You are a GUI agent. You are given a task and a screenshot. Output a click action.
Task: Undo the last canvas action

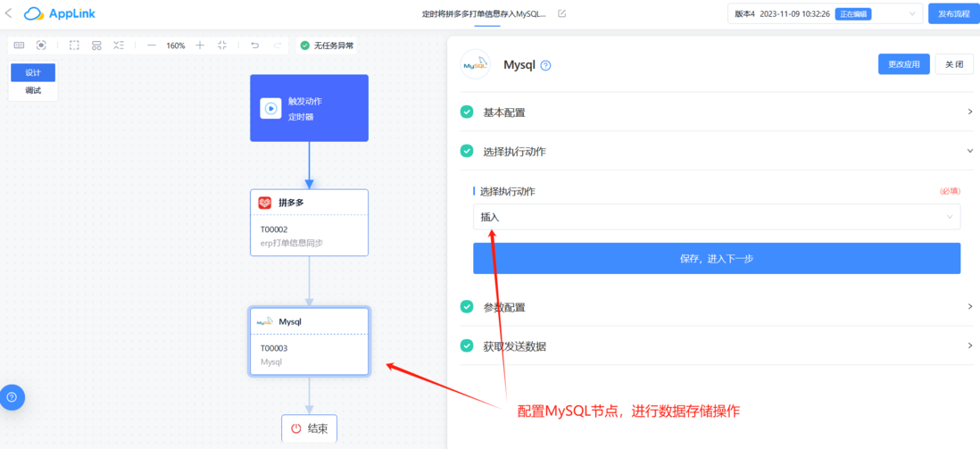[254, 45]
